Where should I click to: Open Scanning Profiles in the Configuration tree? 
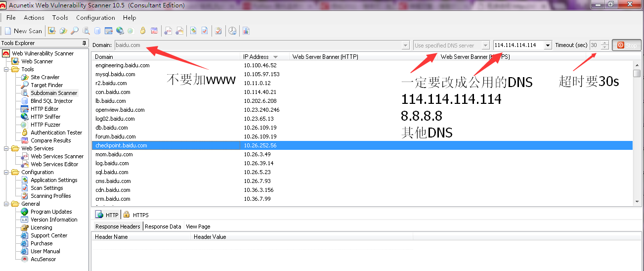coord(51,196)
